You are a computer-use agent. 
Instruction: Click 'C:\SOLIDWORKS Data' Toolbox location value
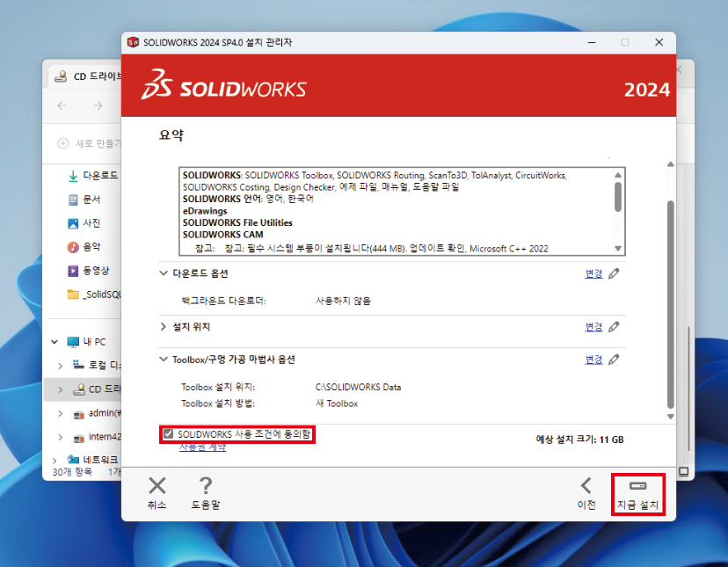(x=358, y=388)
